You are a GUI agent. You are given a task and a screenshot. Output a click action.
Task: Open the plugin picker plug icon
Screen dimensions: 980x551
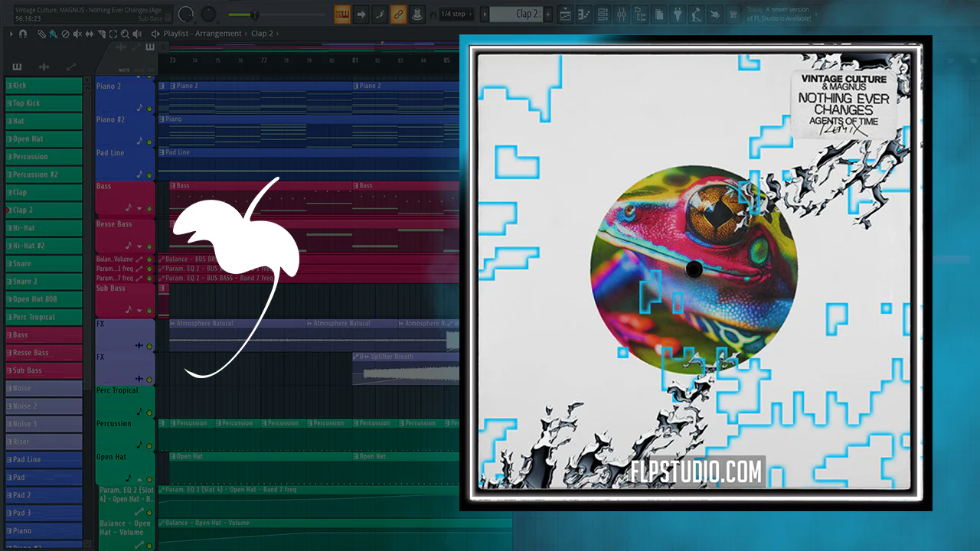678,14
